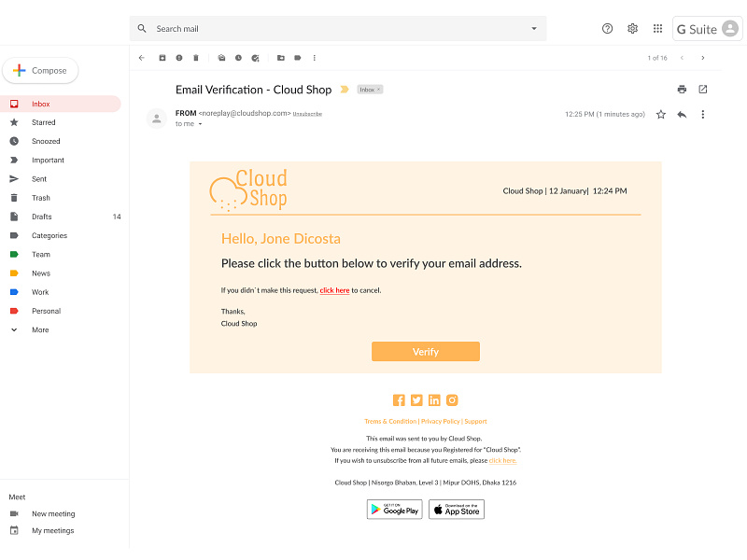Image resolution: width=747 pixels, height=560 pixels.
Task: Report this email as spam
Action: tap(180, 58)
